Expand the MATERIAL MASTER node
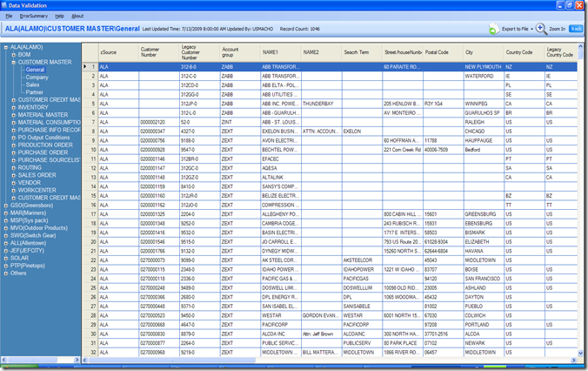Image resolution: width=588 pixels, height=371 pixels. point(14,115)
